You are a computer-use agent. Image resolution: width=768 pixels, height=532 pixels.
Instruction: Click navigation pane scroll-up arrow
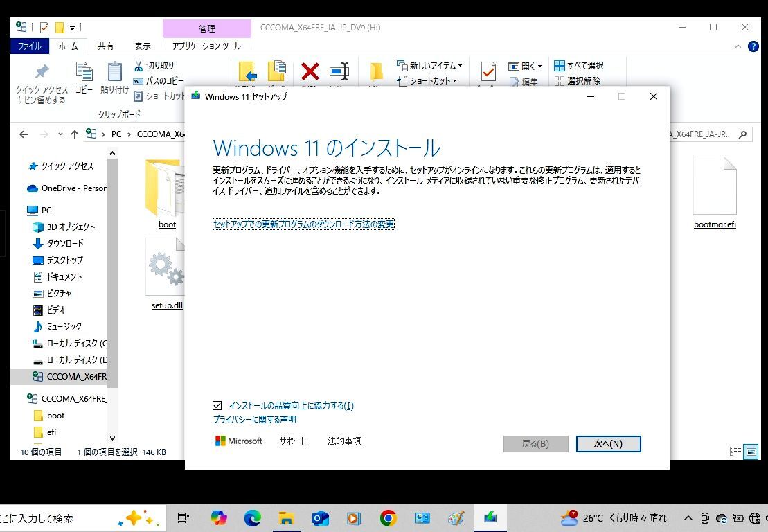click(x=113, y=153)
